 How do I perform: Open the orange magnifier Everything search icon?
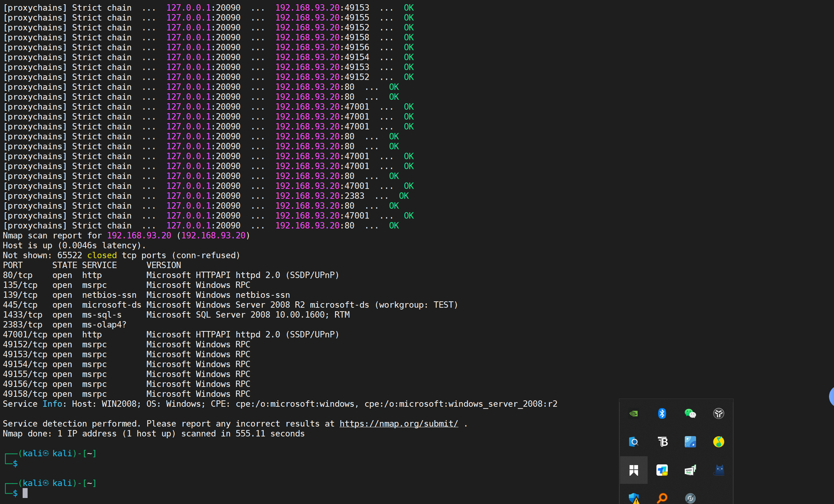[662, 498]
